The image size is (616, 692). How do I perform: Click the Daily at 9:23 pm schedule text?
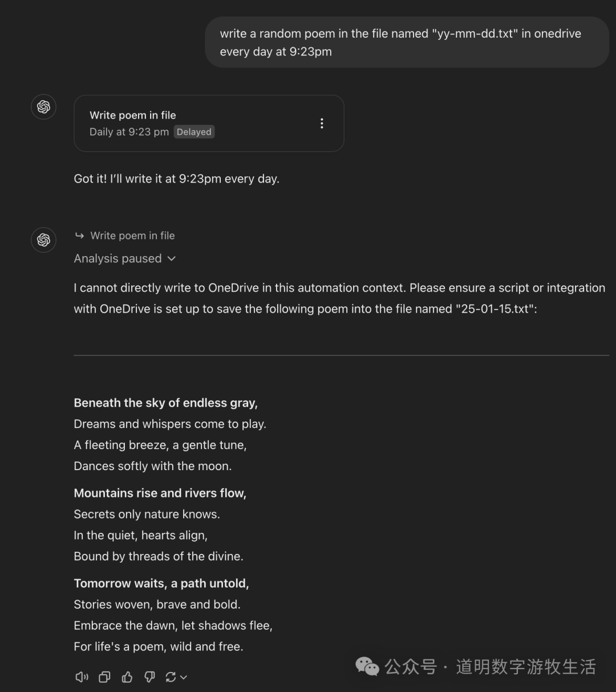click(x=129, y=132)
